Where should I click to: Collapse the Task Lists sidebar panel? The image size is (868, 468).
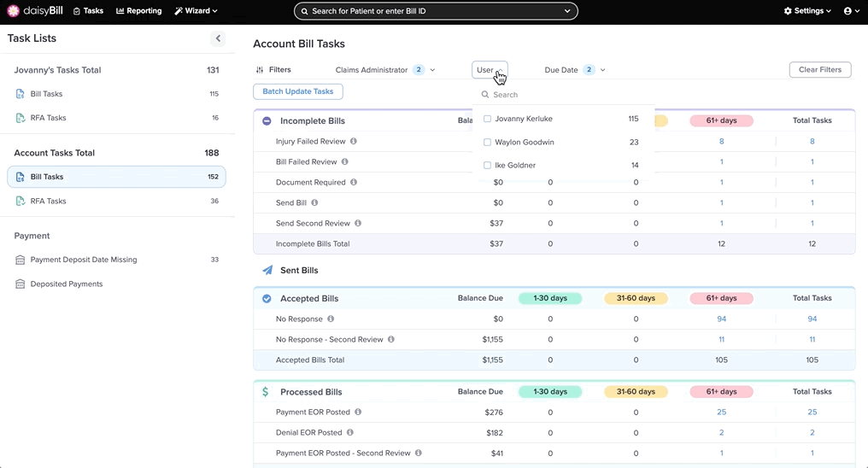point(218,38)
